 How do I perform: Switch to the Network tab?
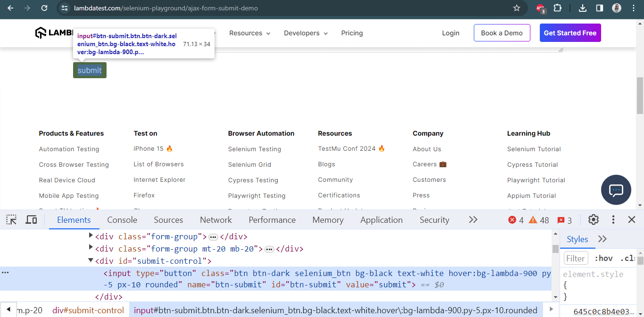215,220
